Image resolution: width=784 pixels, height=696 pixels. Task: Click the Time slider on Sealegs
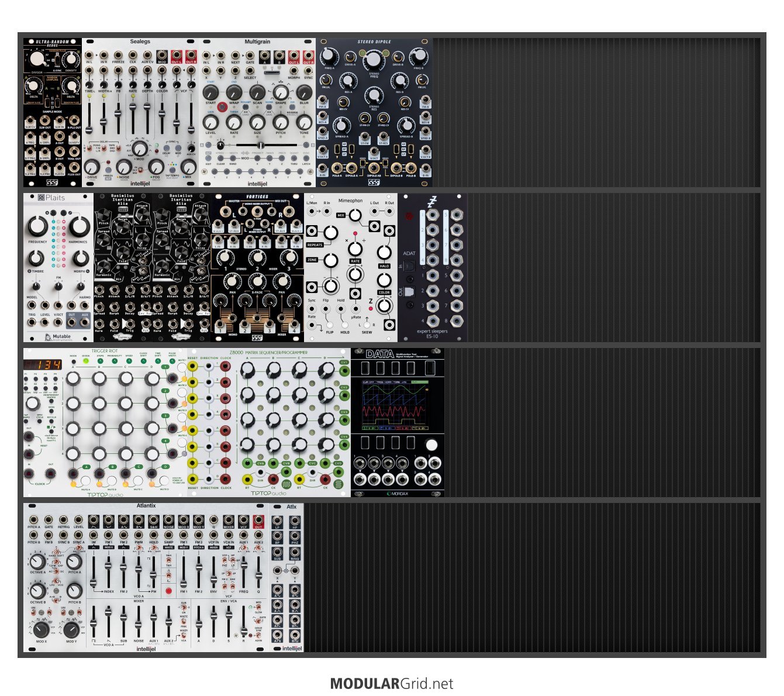(x=89, y=117)
